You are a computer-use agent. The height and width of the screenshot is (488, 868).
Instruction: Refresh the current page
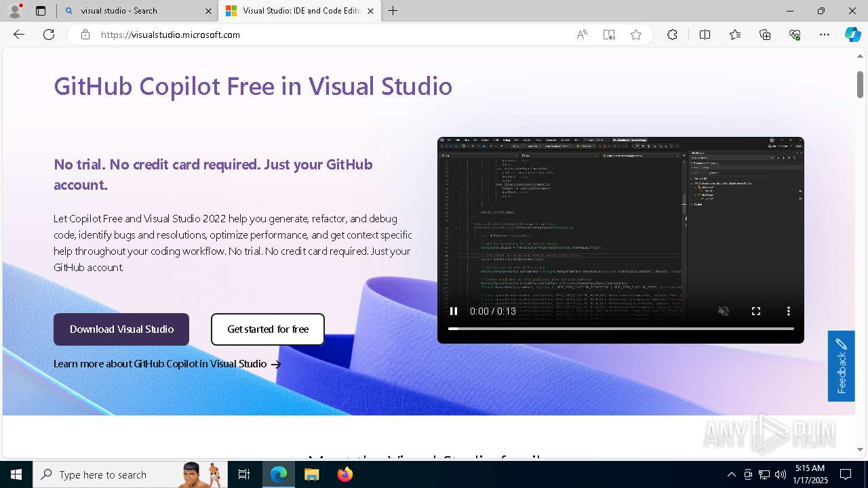[x=49, y=35]
